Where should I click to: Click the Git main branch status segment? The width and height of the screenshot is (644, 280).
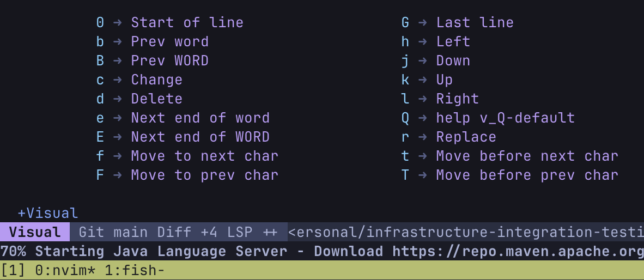pyautogui.click(x=113, y=232)
